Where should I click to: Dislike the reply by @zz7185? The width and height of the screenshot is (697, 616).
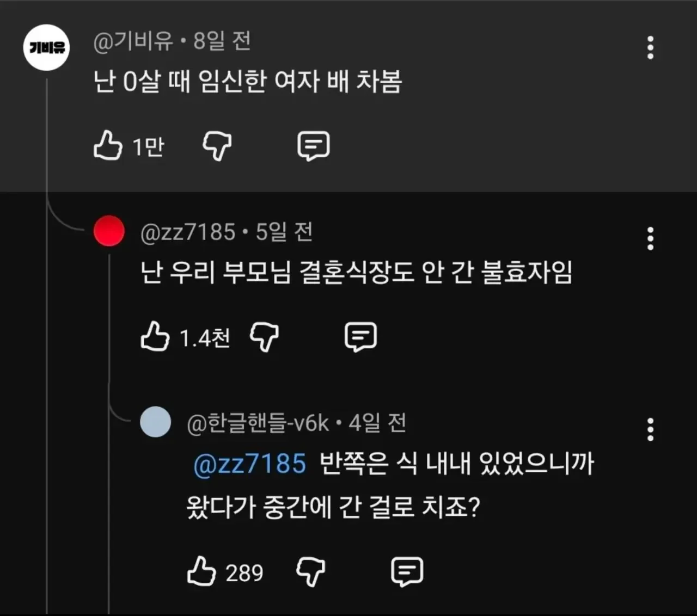pos(264,336)
